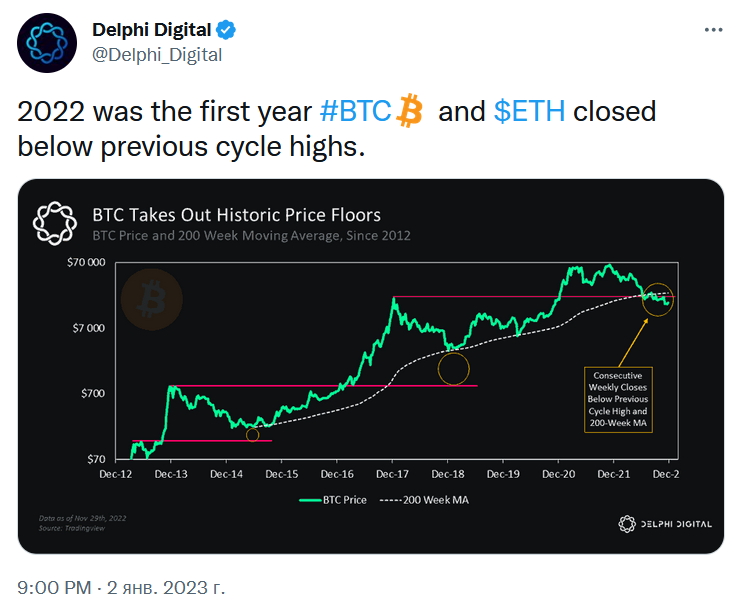Click the Consecutive Weekly Closes annotation box
Viewport: 740px width, 616px height.
point(616,397)
